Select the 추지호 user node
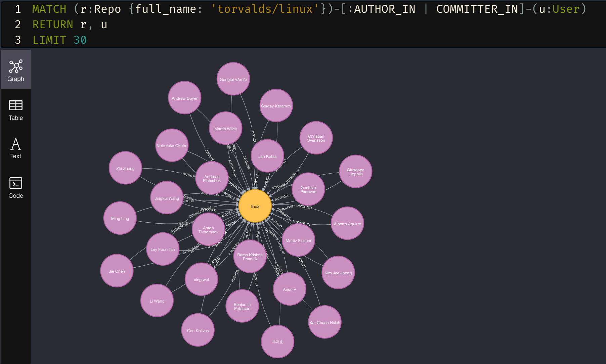The width and height of the screenshot is (606, 364). point(277,342)
